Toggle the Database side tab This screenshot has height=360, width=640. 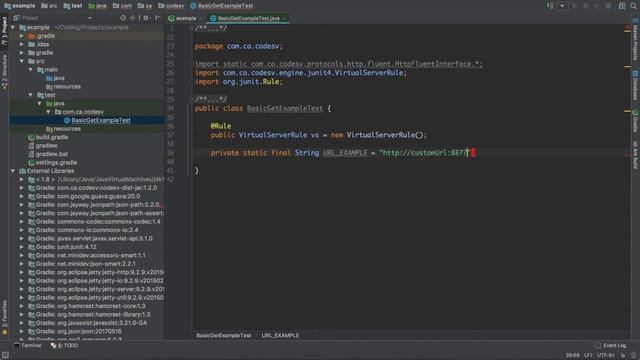pyautogui.click(x=636, y=86)
